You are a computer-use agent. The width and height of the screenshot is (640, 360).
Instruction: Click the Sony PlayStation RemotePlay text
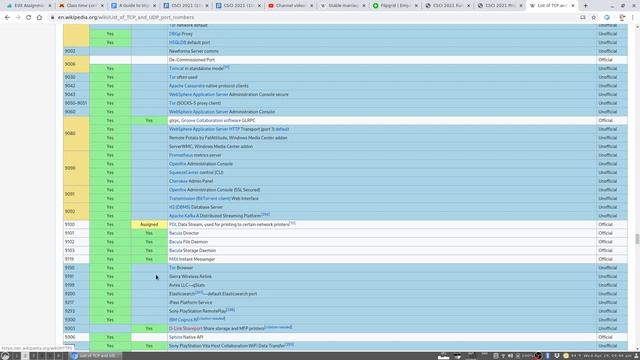tap(198, 311)
